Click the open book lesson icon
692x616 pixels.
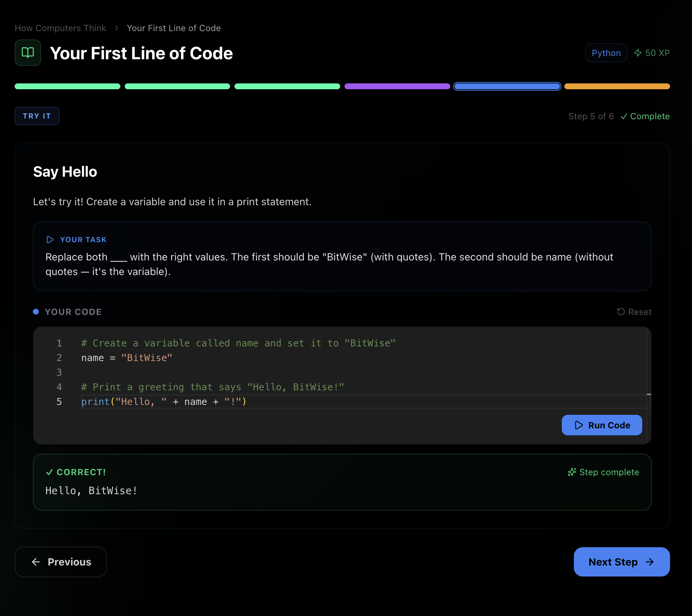(28, 53)
